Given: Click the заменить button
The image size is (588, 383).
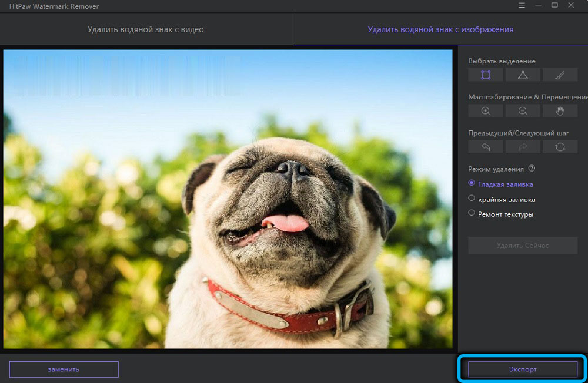Looking at the screenshot, I should tap(64, 369).
